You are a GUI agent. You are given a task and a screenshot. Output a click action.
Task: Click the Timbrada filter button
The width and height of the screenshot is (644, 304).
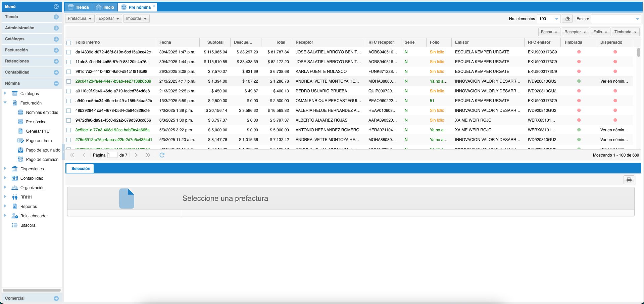tap(625, 32)
